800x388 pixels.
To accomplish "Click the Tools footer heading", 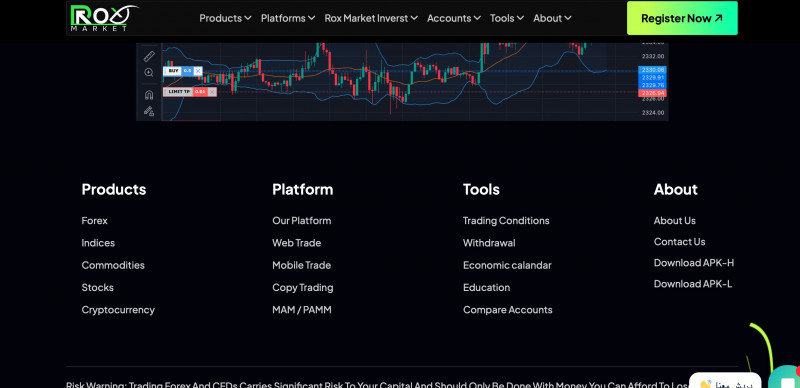I will point(481,189).
